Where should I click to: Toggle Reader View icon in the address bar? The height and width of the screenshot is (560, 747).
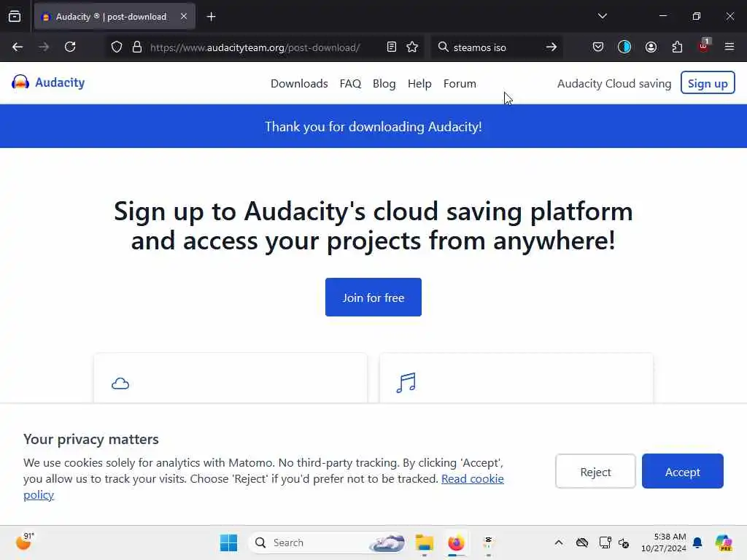pos(392,47)
